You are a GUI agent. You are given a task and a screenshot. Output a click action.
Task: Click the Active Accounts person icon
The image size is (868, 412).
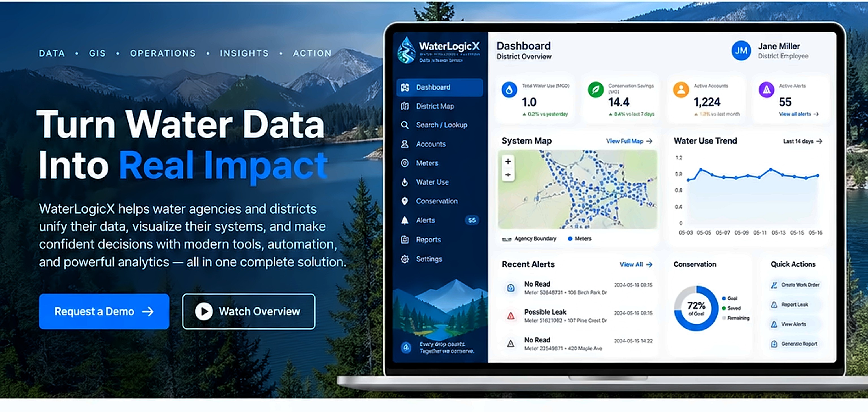[681, 90]
